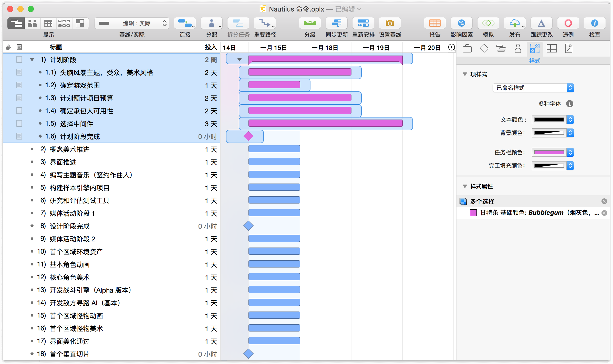The width and height of the screenshot is (613, 364).
Task: Zoom in on the Gantt timeline
Action: click(452, 48)
